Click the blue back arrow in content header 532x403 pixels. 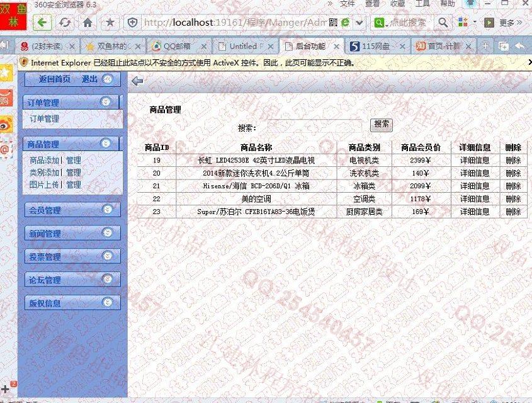(137, 81)
